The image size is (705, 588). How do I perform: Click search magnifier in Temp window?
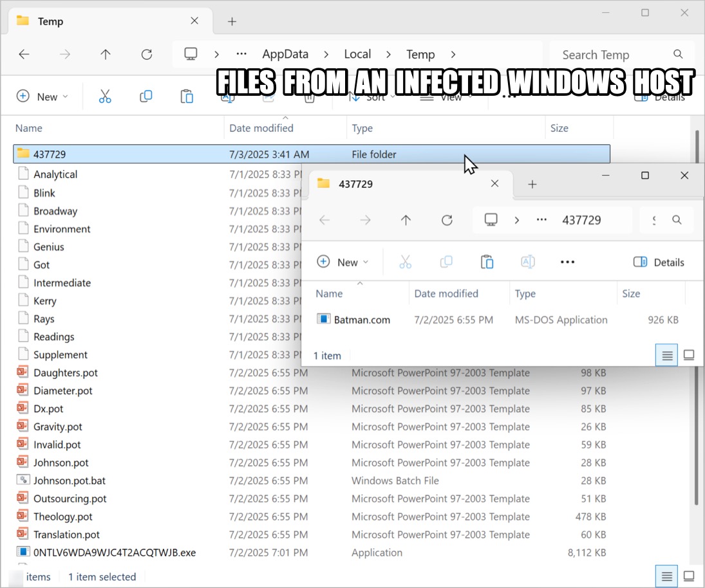pos(678,54)
